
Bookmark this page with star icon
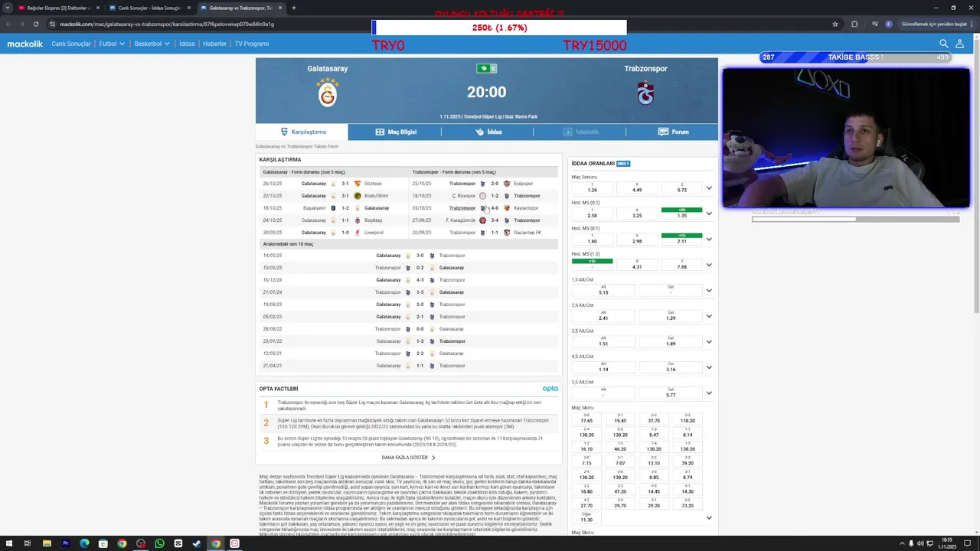[x=835, y=24]
